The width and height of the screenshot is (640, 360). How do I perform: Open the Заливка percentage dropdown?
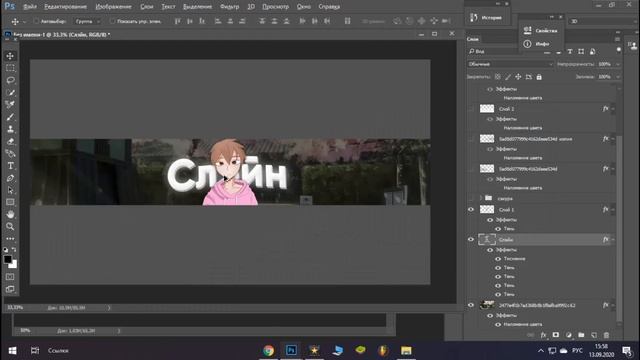click(x=618, y=77)
